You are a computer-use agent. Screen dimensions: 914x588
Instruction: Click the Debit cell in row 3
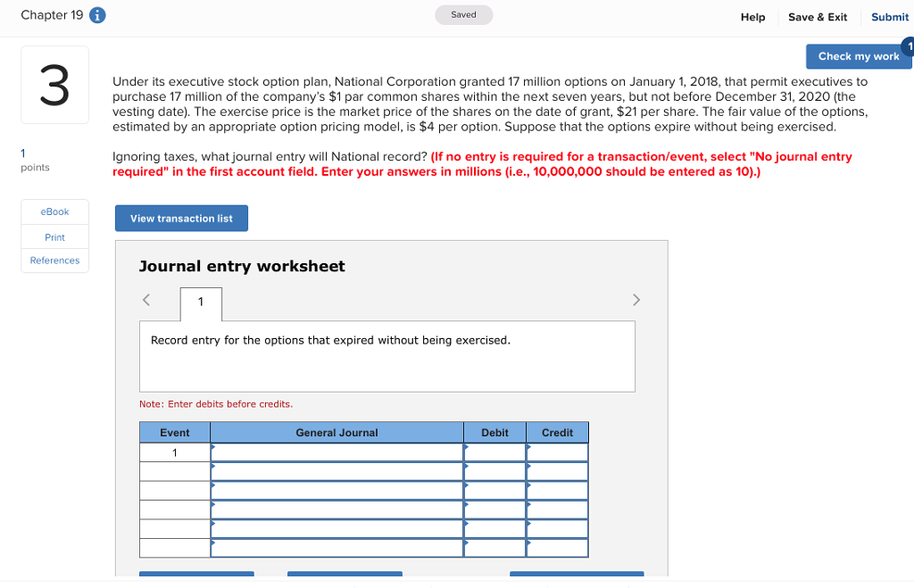[x=494, y=491]
